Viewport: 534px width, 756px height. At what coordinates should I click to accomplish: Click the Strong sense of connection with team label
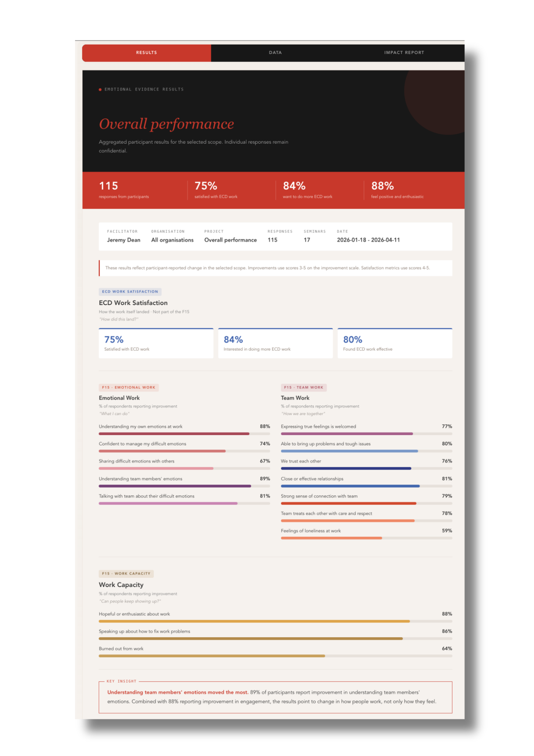click(x=319, y=496)
